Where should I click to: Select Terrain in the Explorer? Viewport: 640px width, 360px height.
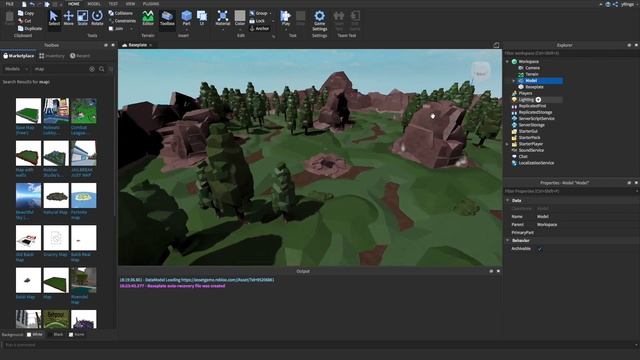(x=531, y=74)
